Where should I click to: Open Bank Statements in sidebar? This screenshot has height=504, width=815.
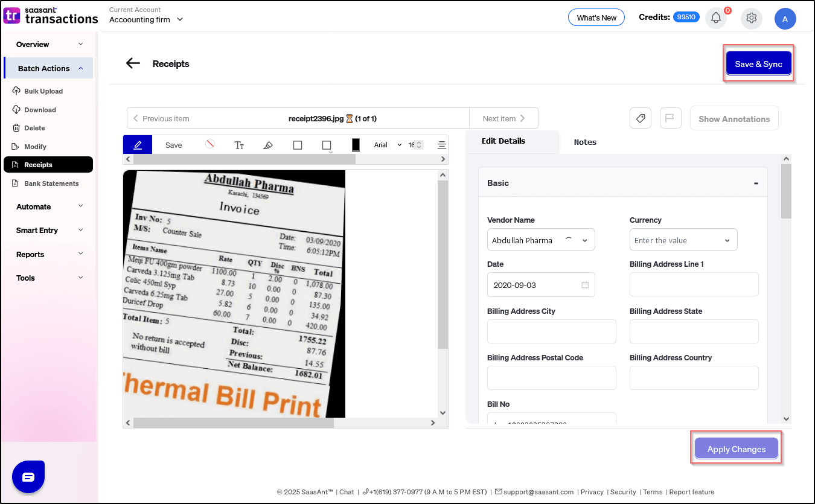coord(51,183)
